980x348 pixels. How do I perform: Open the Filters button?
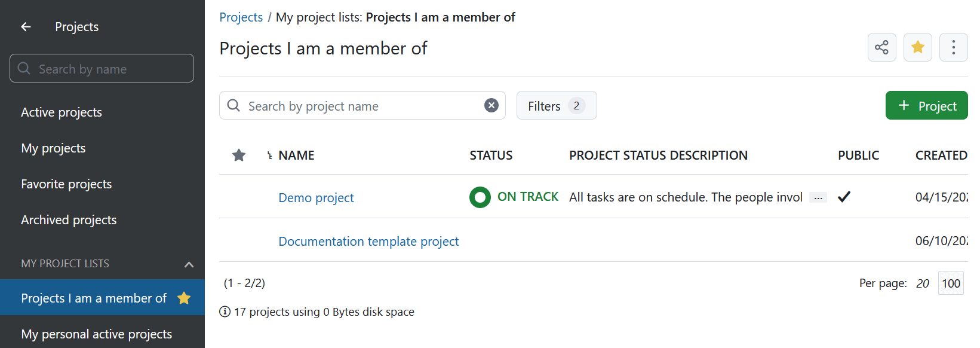556,106
